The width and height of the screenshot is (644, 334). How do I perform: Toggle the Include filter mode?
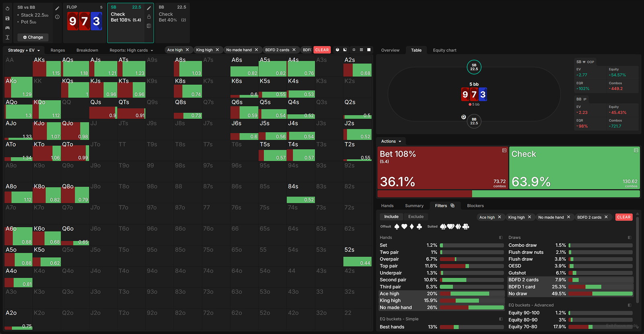(x=391, y=217)
